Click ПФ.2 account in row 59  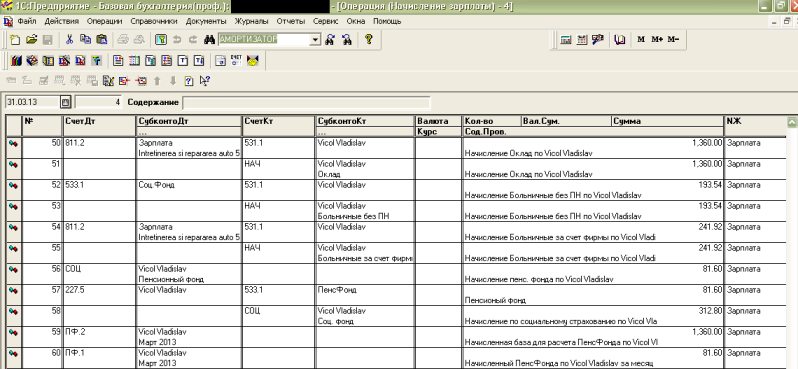click(x=75, y=331)
